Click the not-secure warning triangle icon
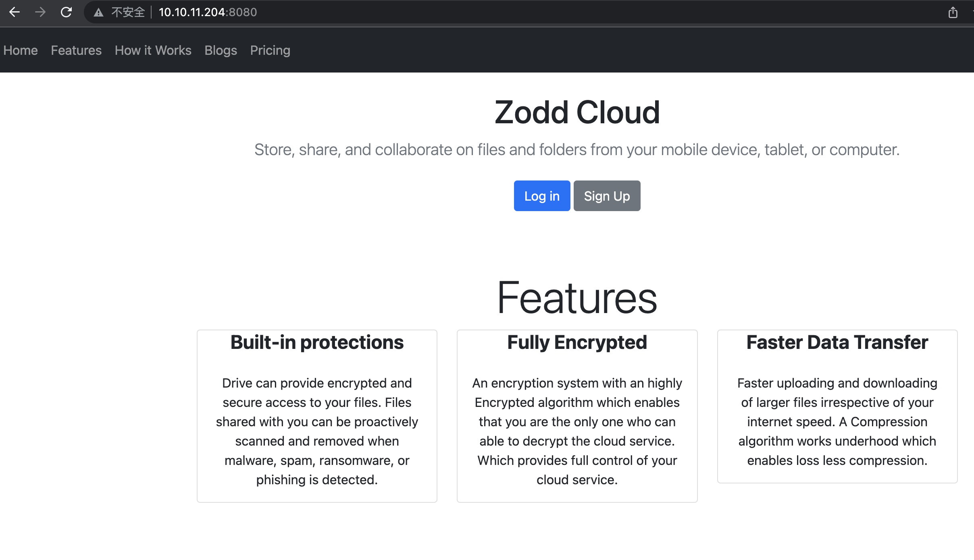 pyautogui.click(x=98, y=12)
